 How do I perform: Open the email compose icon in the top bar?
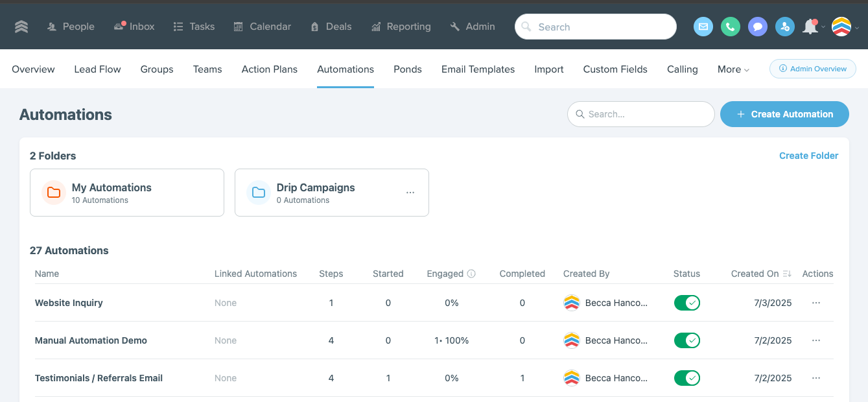pos(703,27)
